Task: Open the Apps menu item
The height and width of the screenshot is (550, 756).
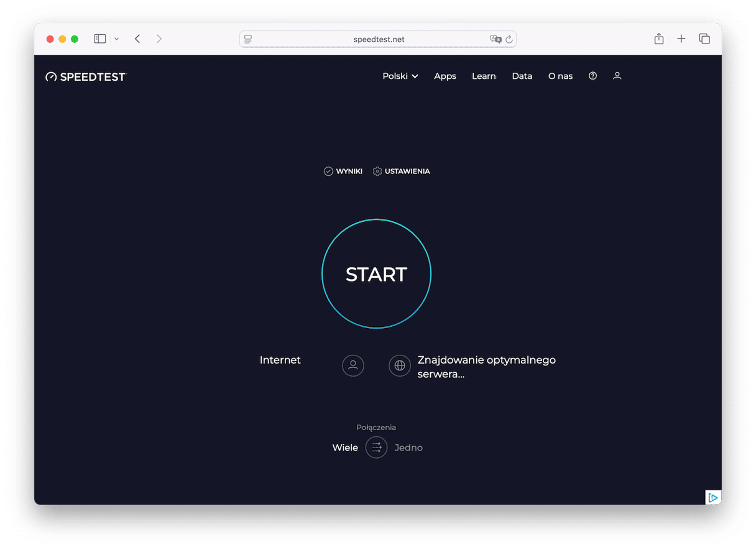Action: (445, 76)
